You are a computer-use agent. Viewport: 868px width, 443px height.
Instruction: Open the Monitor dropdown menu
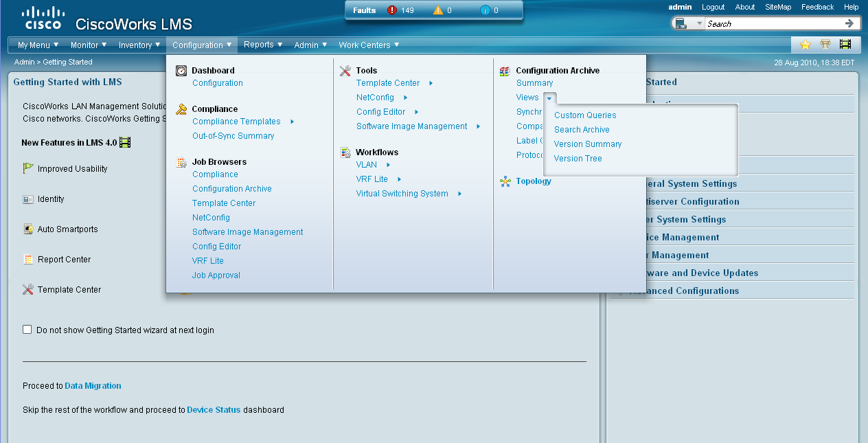point(89,45)
